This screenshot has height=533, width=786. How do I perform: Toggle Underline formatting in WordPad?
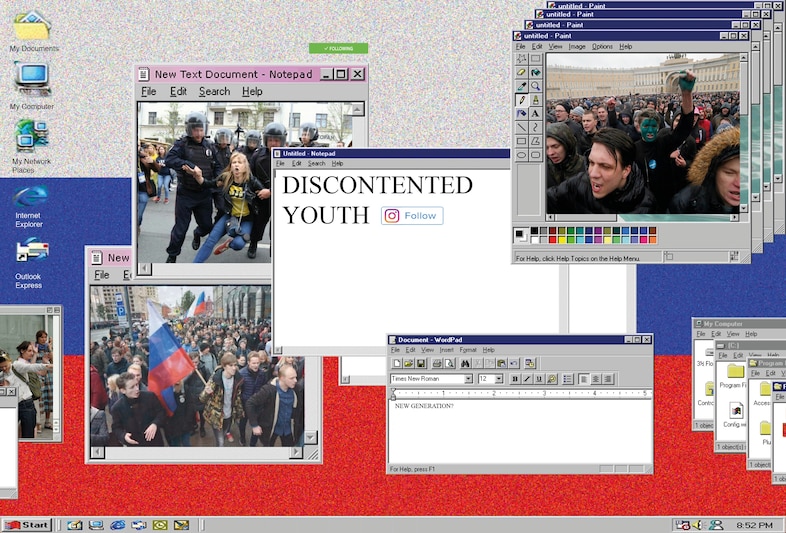[539, 379]
